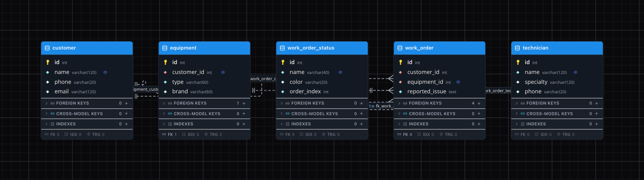The height and width of the screenshot is (180, 644).
Task: Click the primary key icon of equipment id
Action: (165, 62)
